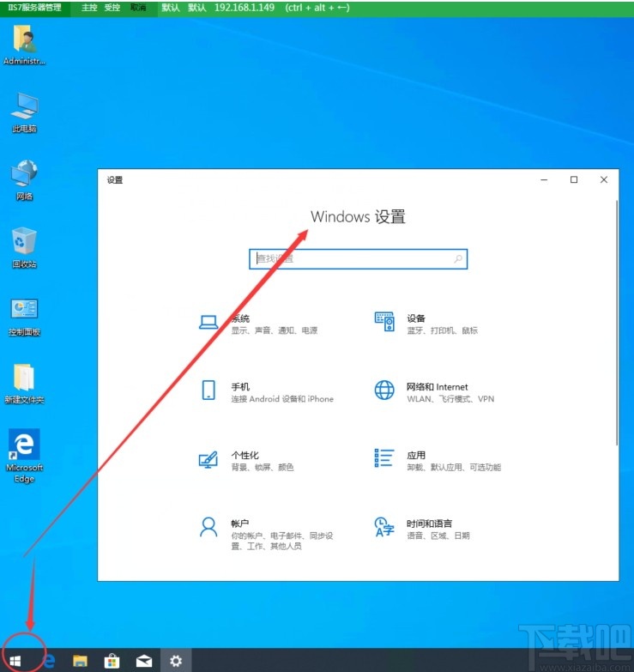The width and height of the screenshot is (634, 672).
Task: Click WLAN、飞行模式、VPN description text
Action: click(x=450, y=399)
